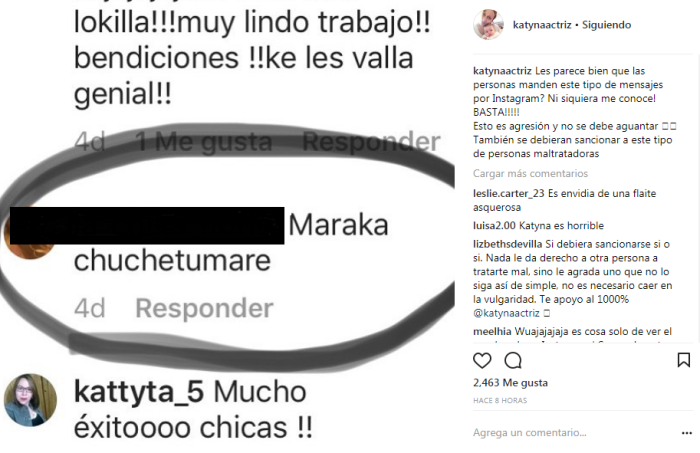Open katynaactriz name in caption
Viewport: 700px width, 453px height.
click(x=502, y=71)
